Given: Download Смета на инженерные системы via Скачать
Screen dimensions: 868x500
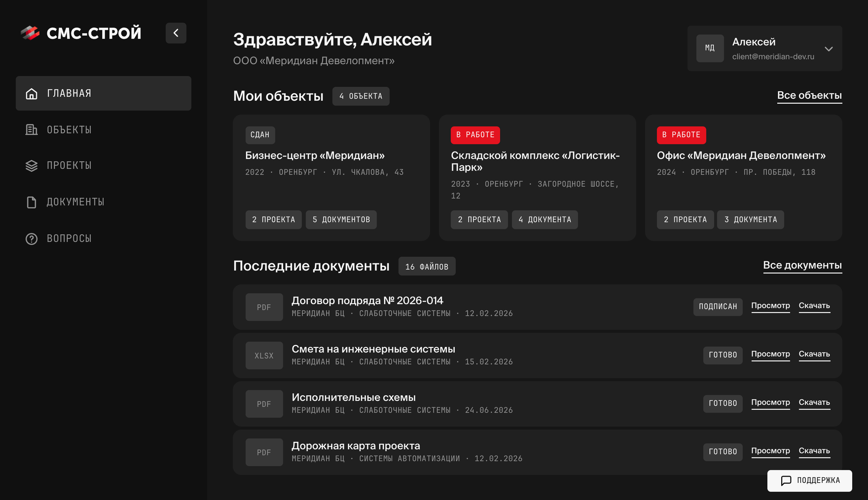Looking at the screenshot, I should 815,354.
